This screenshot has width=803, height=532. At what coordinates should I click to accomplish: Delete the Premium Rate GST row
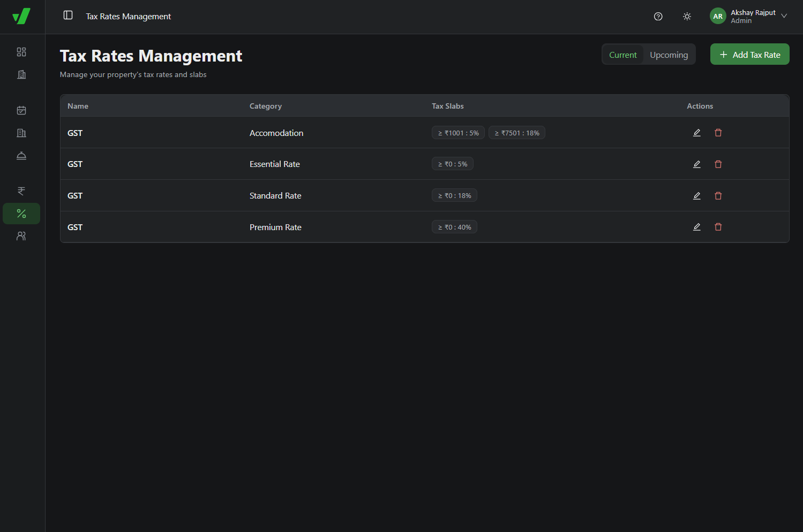coord(718,227)
